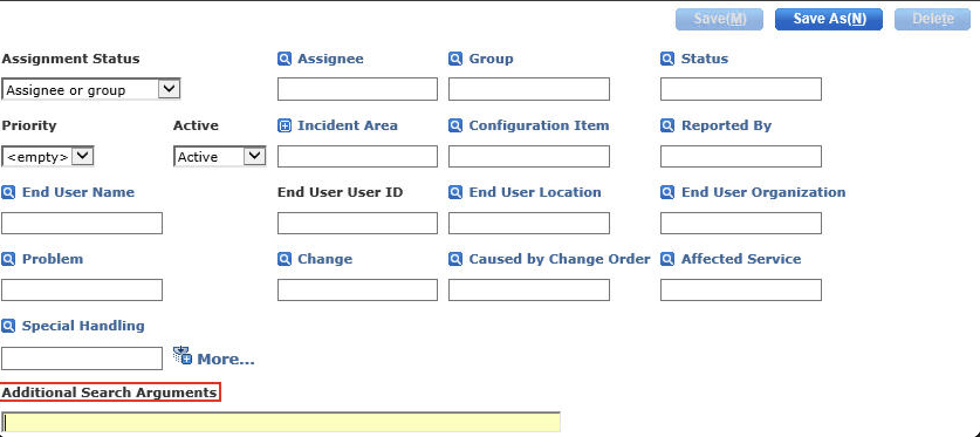The width and height of the screenshot is (980, 437).
Task: Click the Caused by Change Order lookup icon
Action: pyautogui.click(x=455, y=259)
